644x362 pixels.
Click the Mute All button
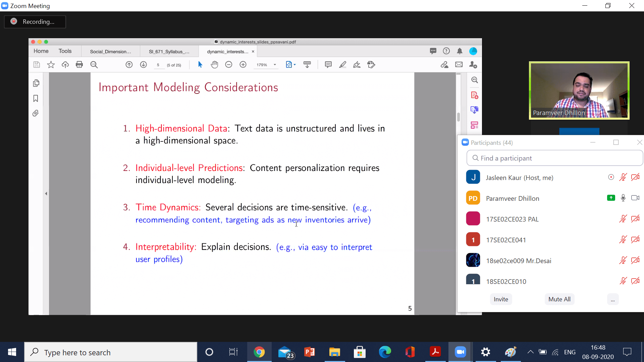point(559,299)
